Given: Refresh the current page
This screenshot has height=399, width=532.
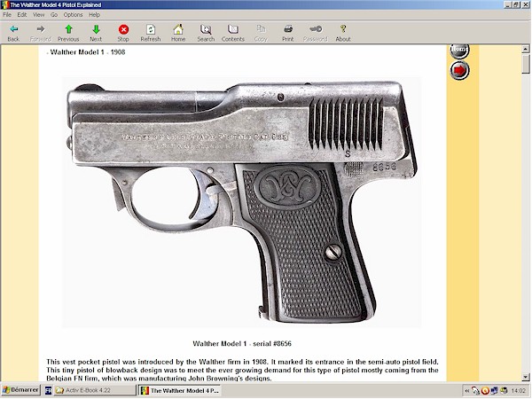Looking at the screenshot, I should pos(151,34).
